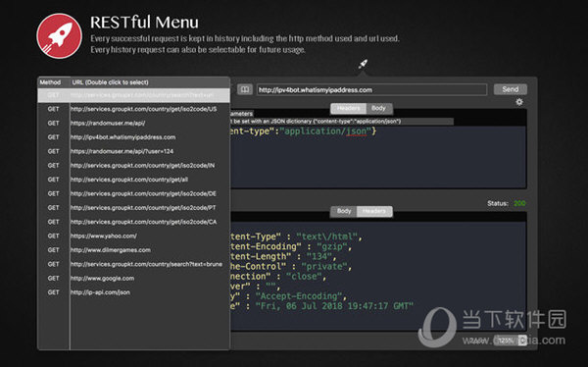Select history row http://ipv4bot.whatismyipaddress.com

pyautogui.click(x=134, y=137)
